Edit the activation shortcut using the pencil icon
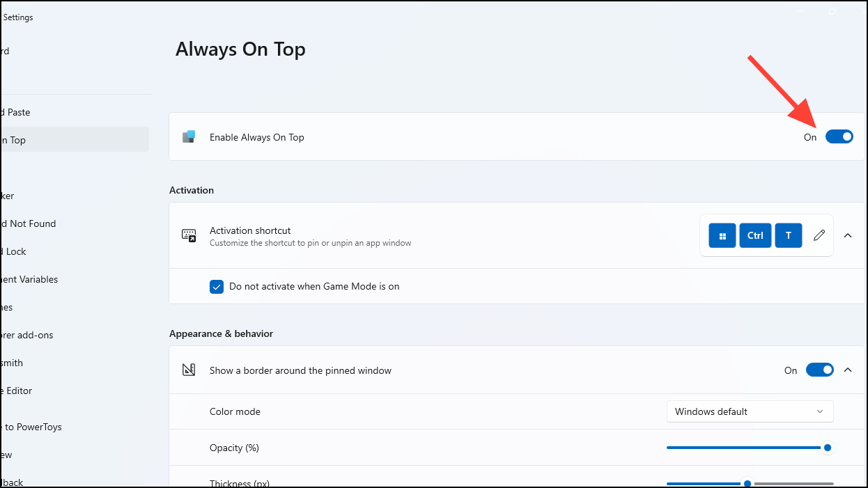 (819, 235)
